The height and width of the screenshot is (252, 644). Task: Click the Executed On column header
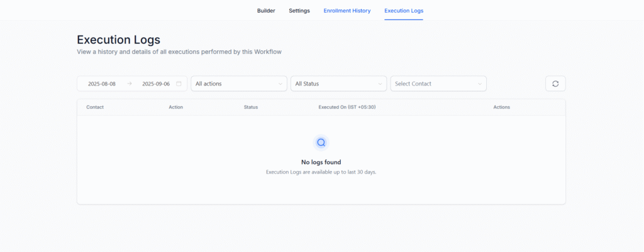pyautogui.click(x=347, y=107)
